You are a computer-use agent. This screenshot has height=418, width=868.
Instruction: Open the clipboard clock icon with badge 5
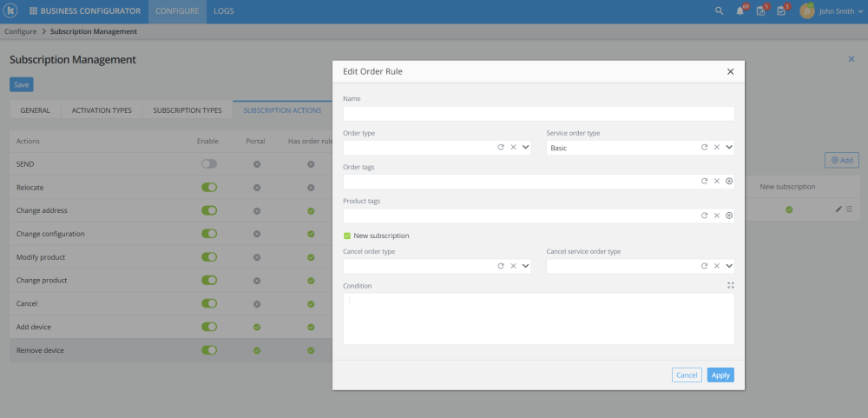760,11
